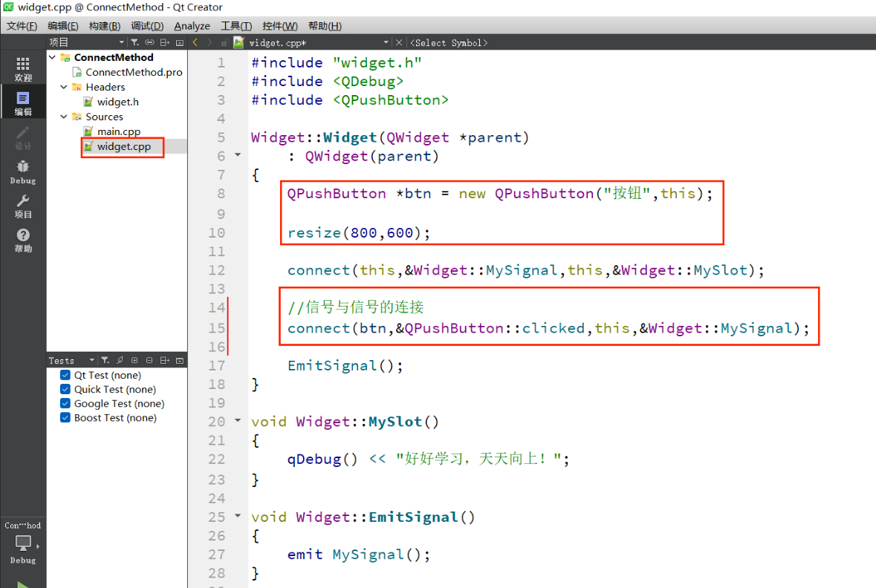Expand all tests with plus icon
The width and height of the screenshot is (876, 588).
pos(134,361)
